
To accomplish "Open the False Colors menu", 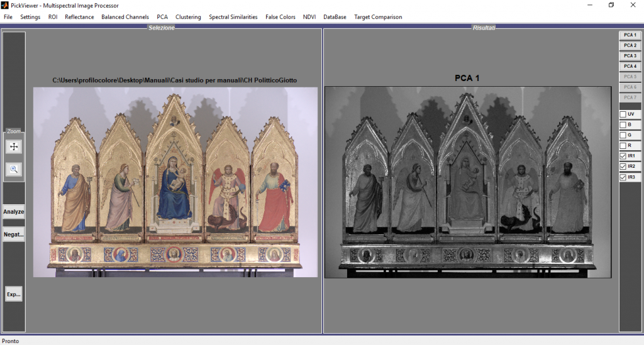I will 280,17.
